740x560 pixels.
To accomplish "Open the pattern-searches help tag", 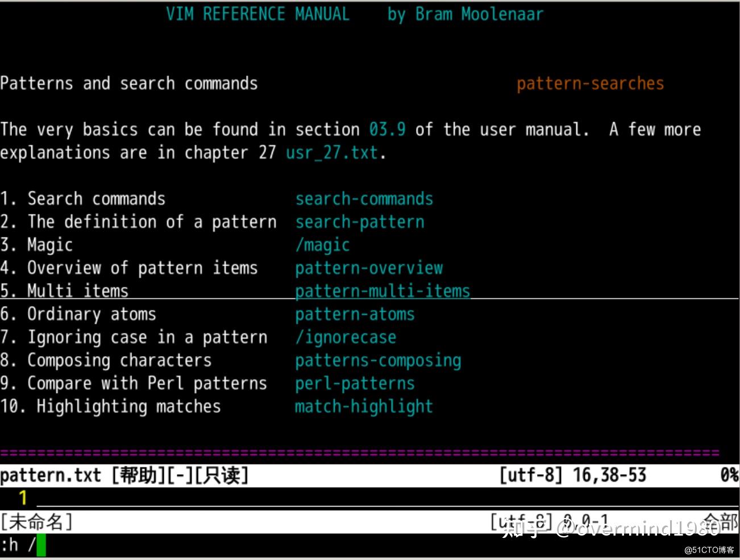I will tap(589, 83).
